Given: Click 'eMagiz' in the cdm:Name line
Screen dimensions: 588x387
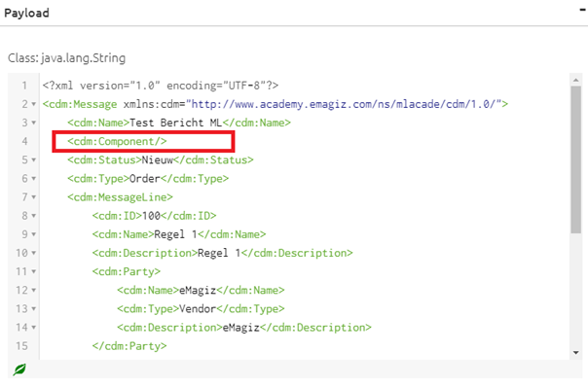Looking at the screenshot, I should 198,290.
